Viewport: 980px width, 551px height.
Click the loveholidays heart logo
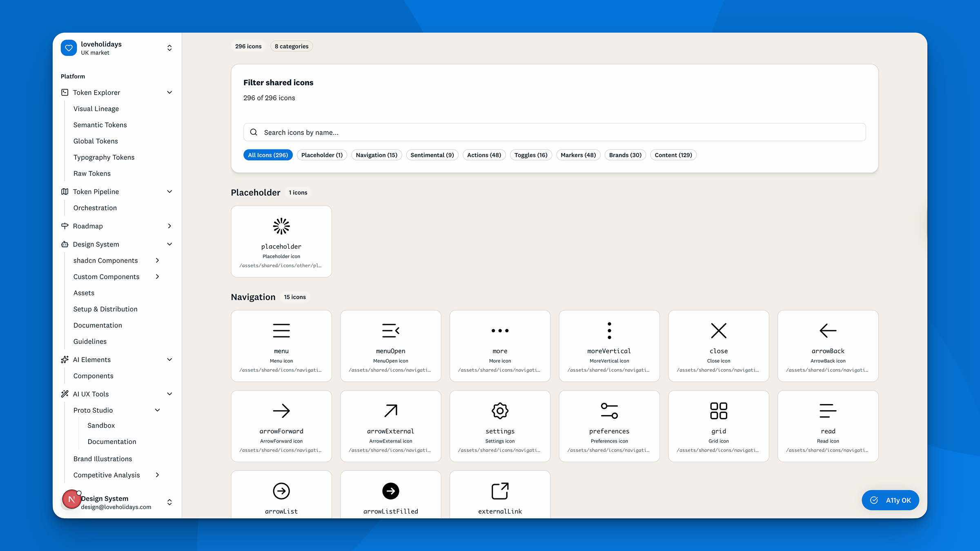click(x=69, y=48)
